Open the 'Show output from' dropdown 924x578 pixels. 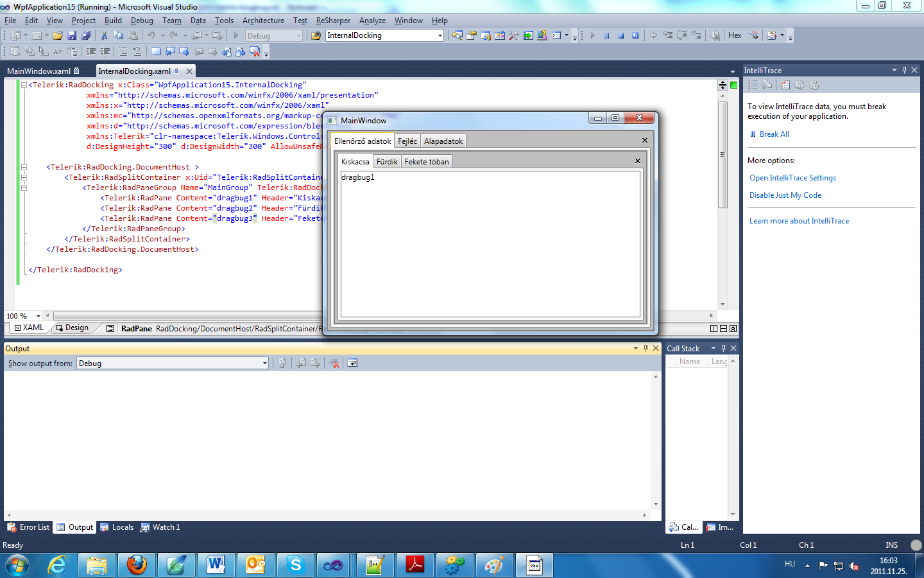click(x=264, y=363)
